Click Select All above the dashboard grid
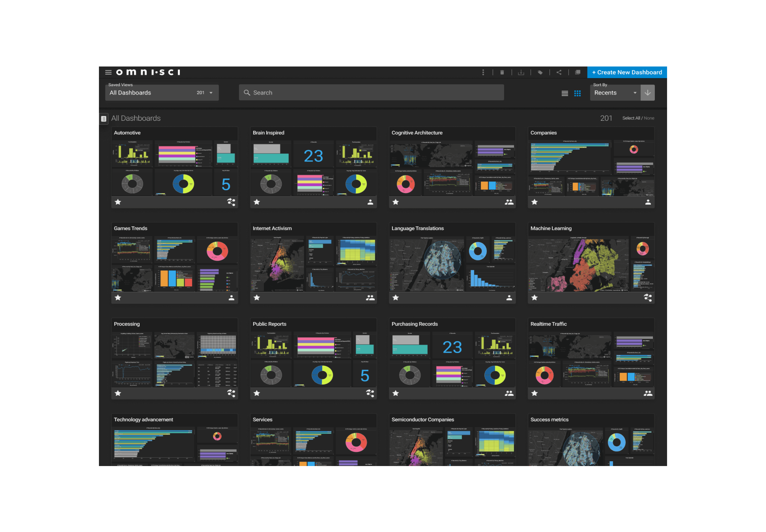 click(x=631, y=118)
